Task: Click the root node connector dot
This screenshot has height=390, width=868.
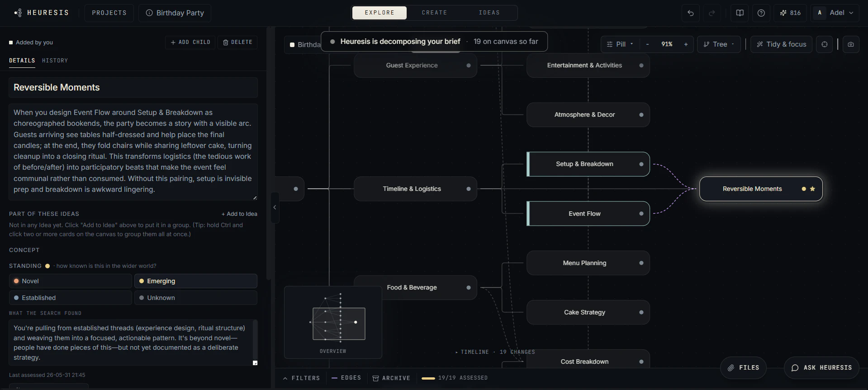Action: click(x=296, y=189)
